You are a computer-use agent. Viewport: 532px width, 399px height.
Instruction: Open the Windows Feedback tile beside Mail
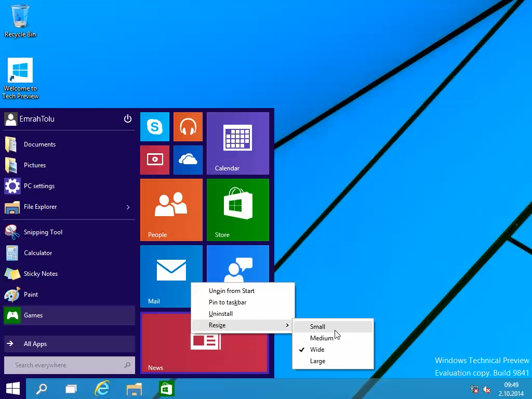[238, 263]
